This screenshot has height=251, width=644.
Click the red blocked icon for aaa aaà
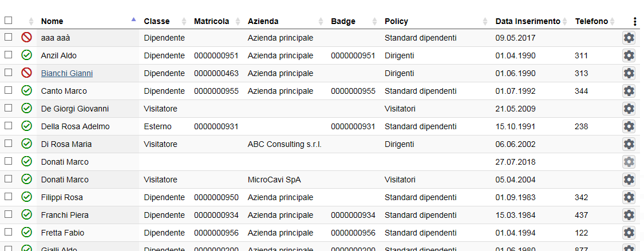tap(26, 38)
